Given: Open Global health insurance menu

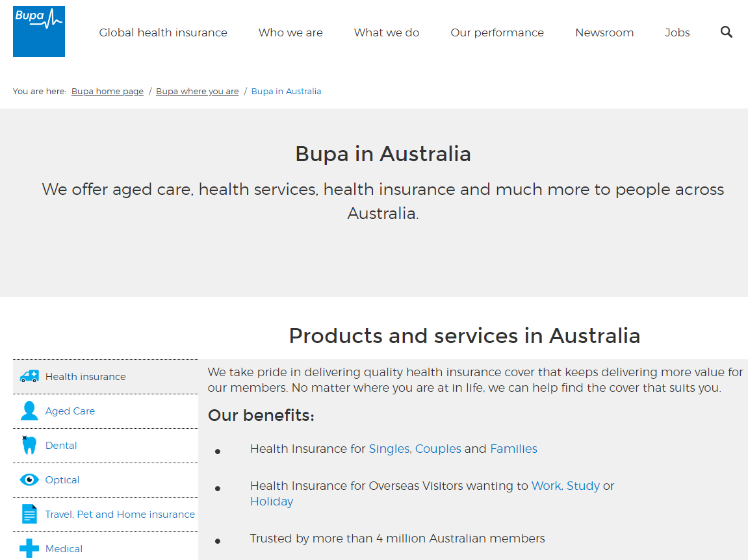Looking at the screenshot, I should tap(163, 32).
